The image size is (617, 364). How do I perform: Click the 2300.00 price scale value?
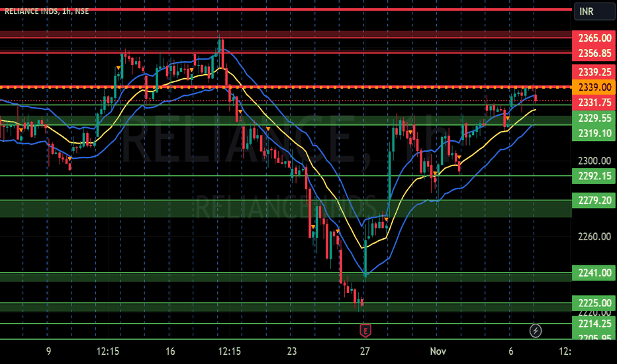(594, 161)
